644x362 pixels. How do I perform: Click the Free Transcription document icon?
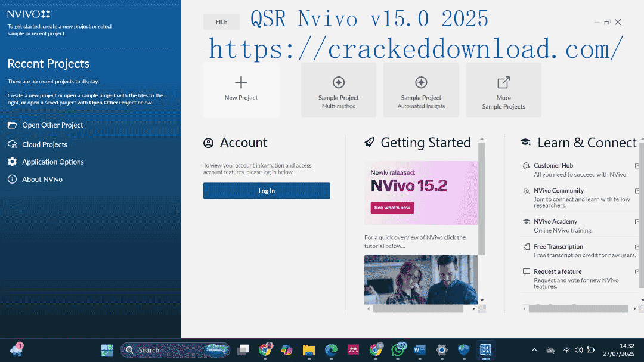(x=526, y=247)
